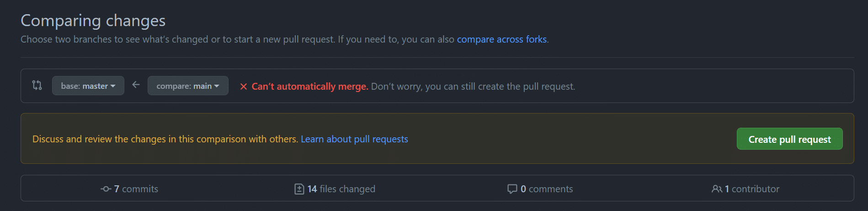Click the compare branches swap icon
This screenshot has height=211, width=868.
pyautogui.click(x=37, y=85)
